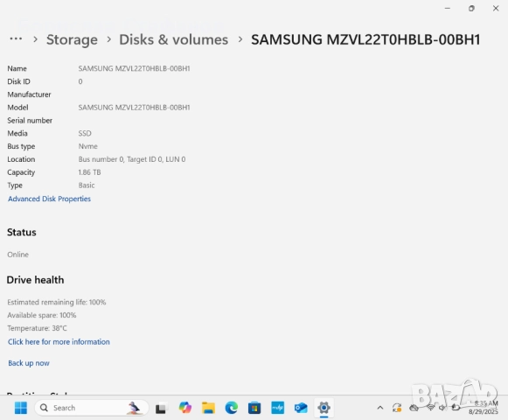Viewport: 508px width, 420px height.
Task: Click the Drive health heading
Action: tap(35, 280)
